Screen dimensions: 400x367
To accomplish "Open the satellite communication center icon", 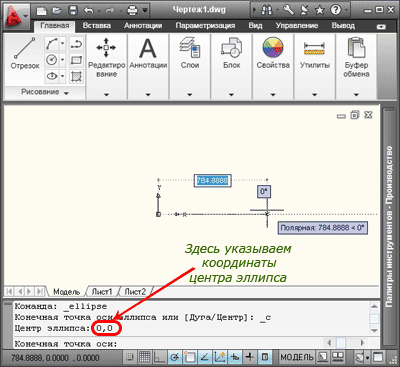I will 304,10.
